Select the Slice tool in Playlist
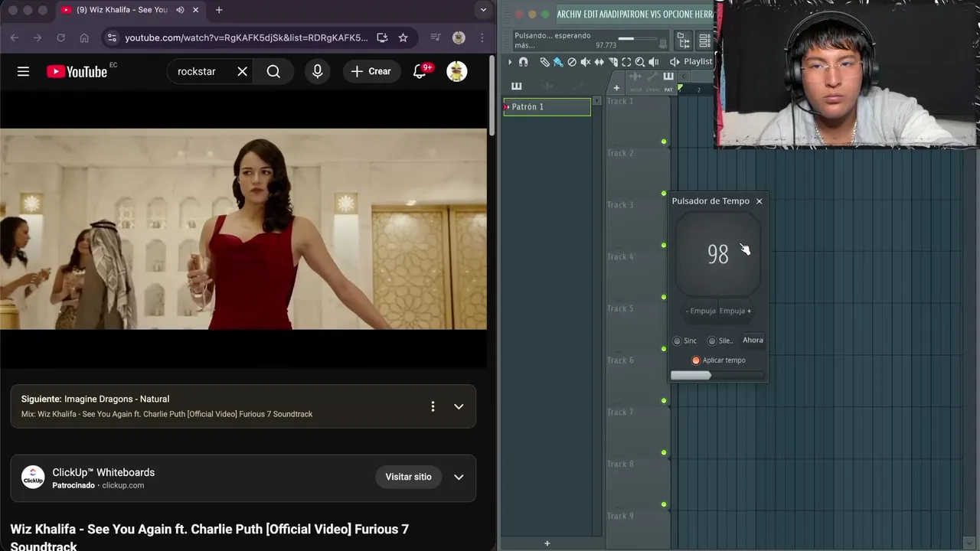The width and height of the screenshot is (980, 551). click(612, 62)
